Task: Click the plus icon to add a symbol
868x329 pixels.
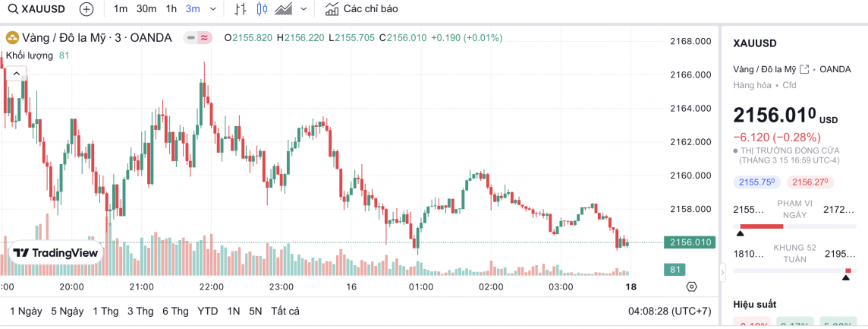Action: click(x=86, y=9)
